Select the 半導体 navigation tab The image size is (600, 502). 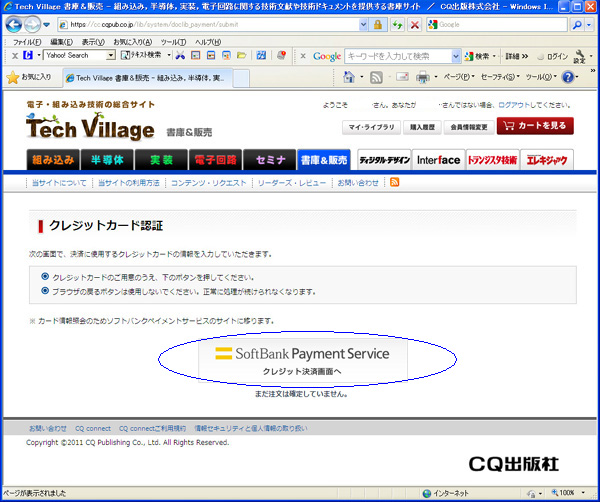click(x=108, y=159)
